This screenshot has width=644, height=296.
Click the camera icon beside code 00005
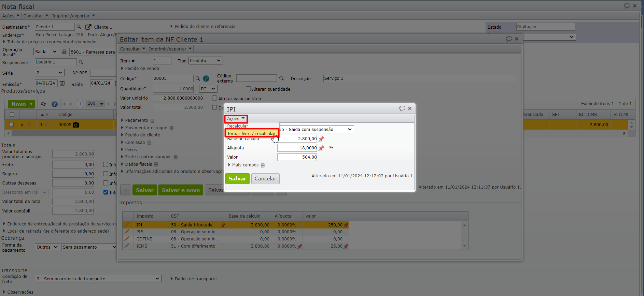coord(76,125)
